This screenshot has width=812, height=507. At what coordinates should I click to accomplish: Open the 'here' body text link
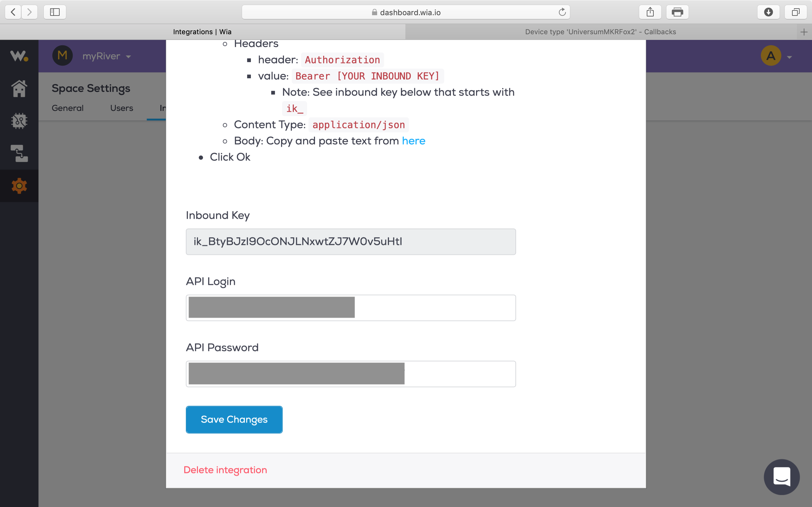pos(413,141)
